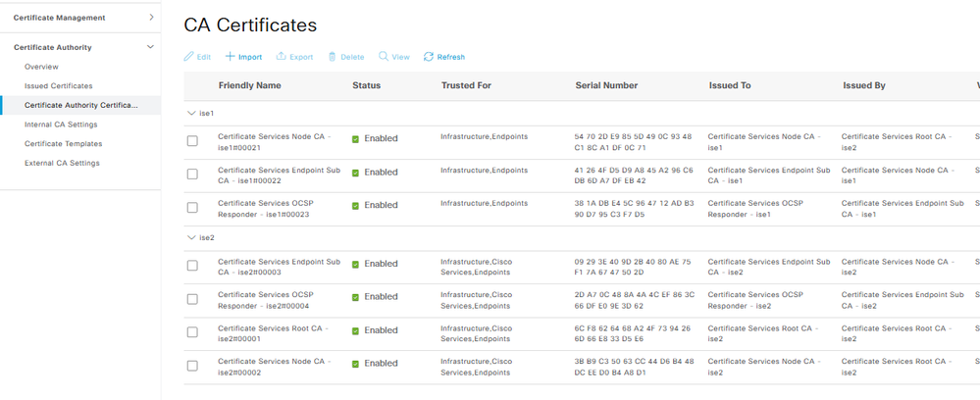Expand the Certificate Management section chevron

(x=151, y=18)
